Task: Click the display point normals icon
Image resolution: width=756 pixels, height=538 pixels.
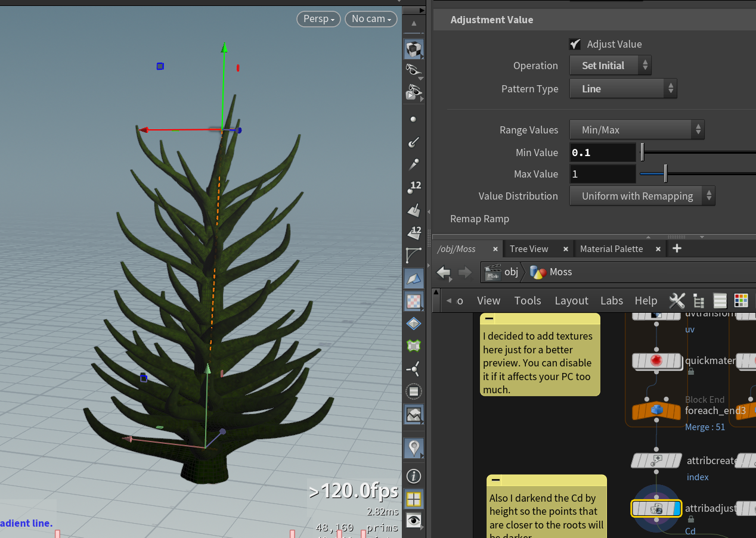Action: [x=413, y=142]
